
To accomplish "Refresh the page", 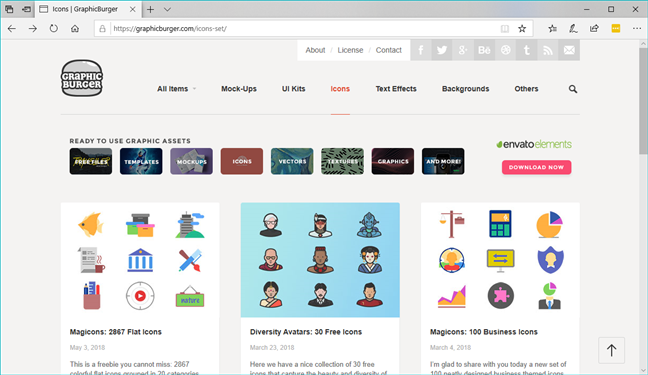I will coord(54,29).
